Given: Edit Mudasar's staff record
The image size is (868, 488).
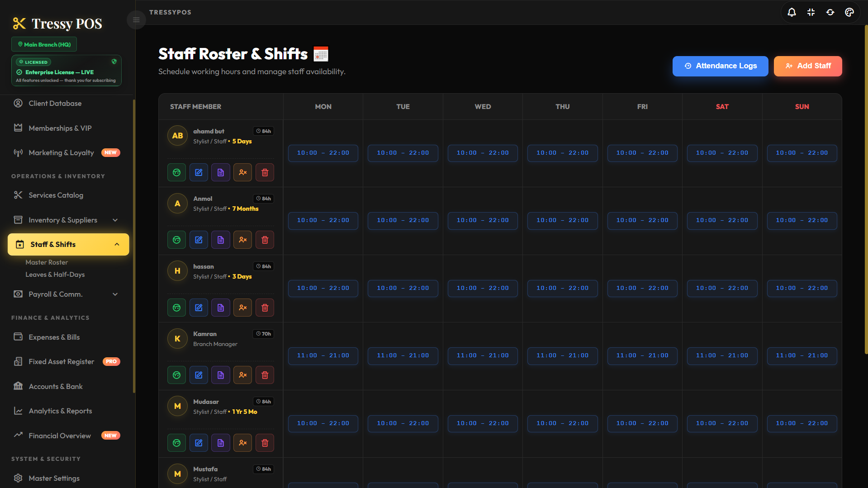Looking at the screenshot, I should pos(199,443).
